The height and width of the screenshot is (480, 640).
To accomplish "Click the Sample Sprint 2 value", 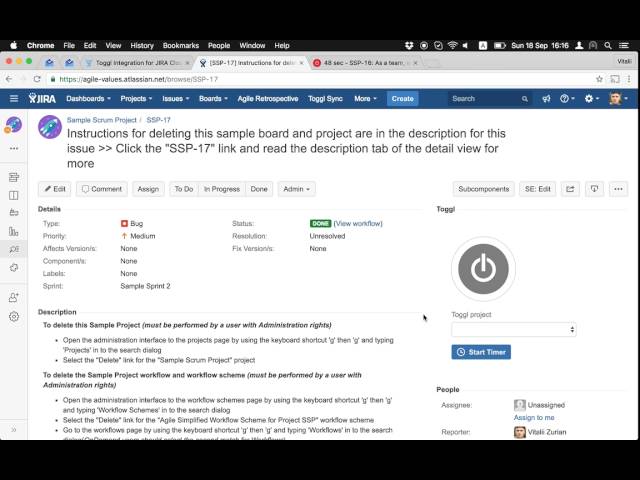I will pos(145,286).
